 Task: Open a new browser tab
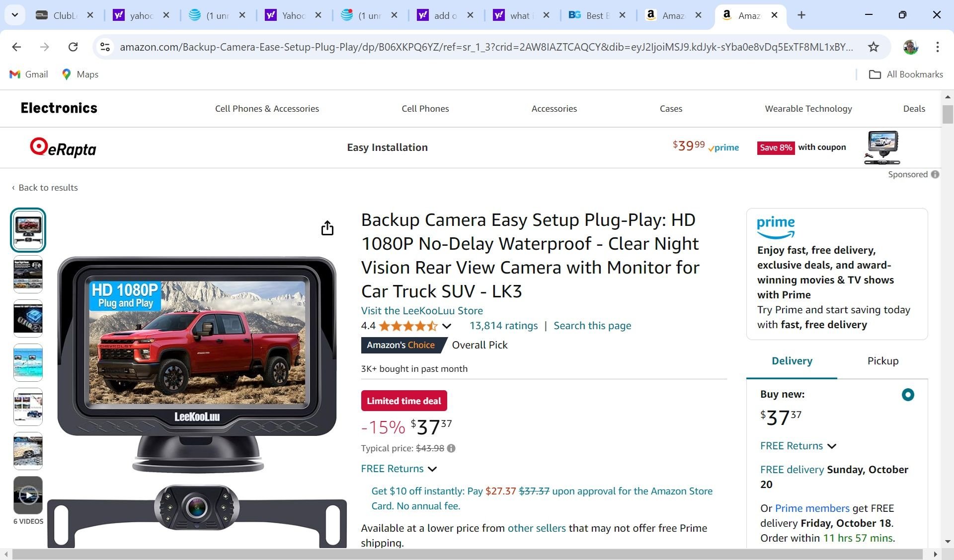pyautogui.click(x=801, y=15)
